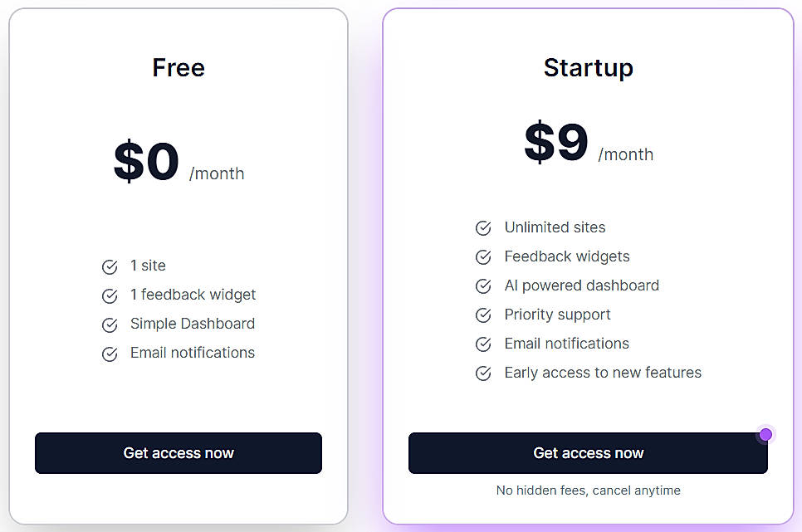This screenshot has height=532, width=802.
Task: Click the check icon beside '1 feedback widget'
Action: pos(109,295)
